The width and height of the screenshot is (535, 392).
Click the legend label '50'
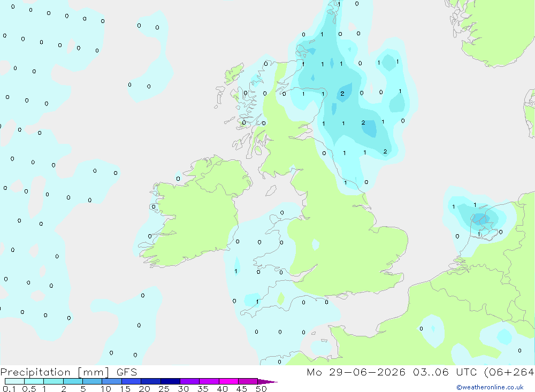coord(262,389)
